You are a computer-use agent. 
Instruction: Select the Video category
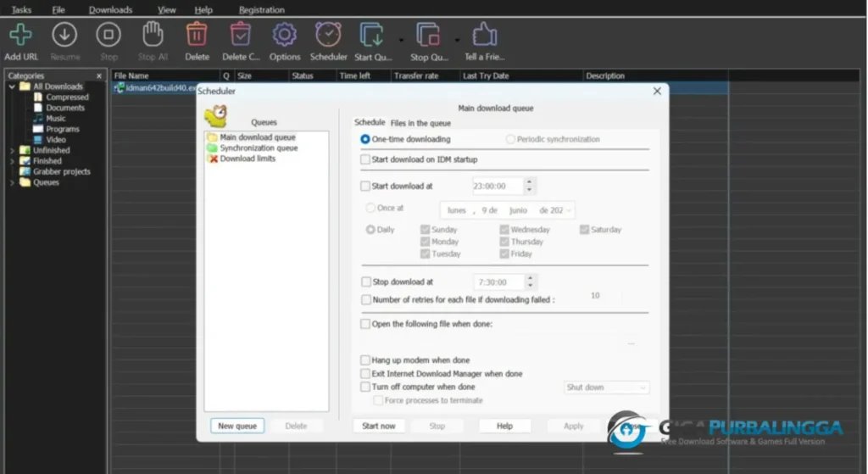(55, 140)
